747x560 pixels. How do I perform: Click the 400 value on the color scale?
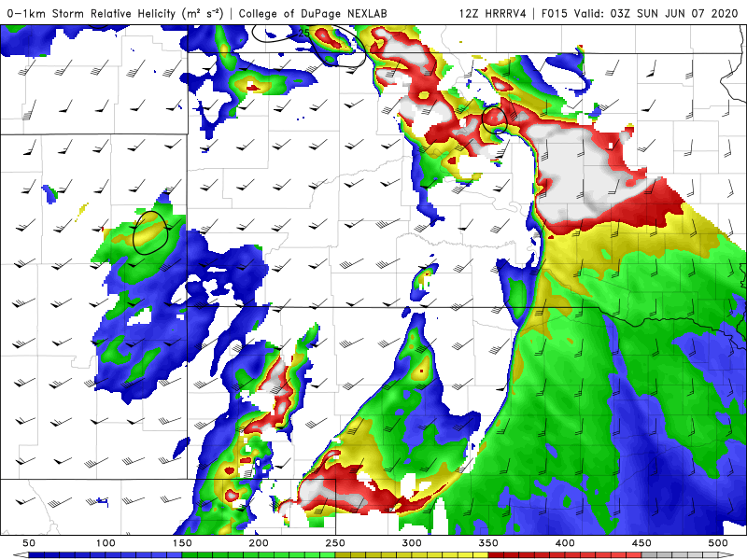(x=565, y=543)
